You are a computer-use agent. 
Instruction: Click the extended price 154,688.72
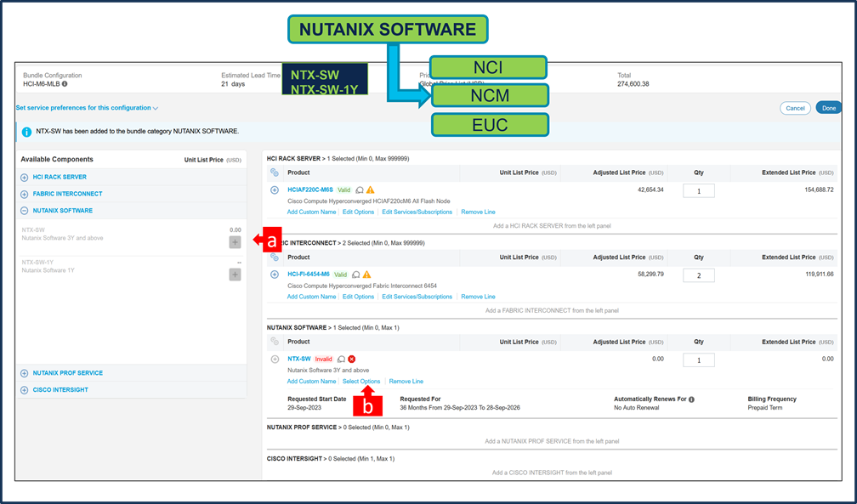[x=820, y=190]
